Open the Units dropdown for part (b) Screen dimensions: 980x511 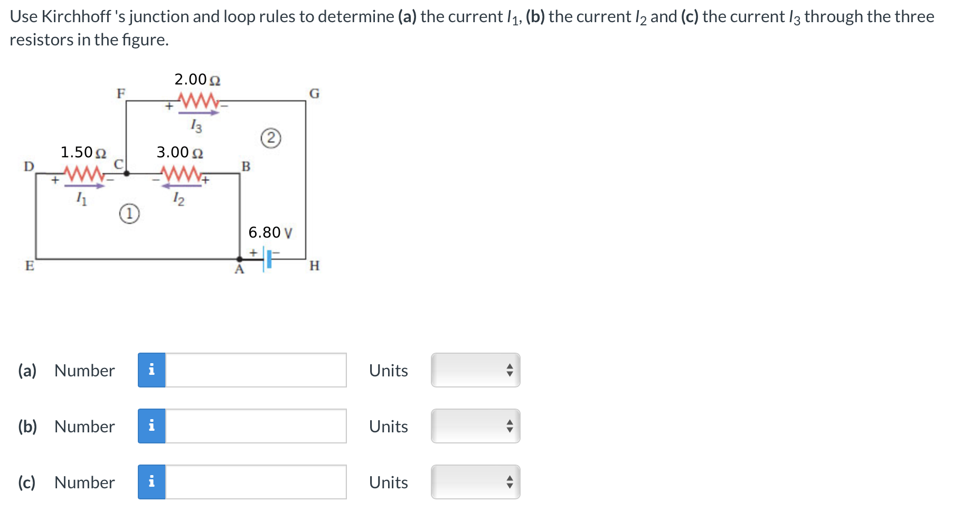(x=474, y=427)
